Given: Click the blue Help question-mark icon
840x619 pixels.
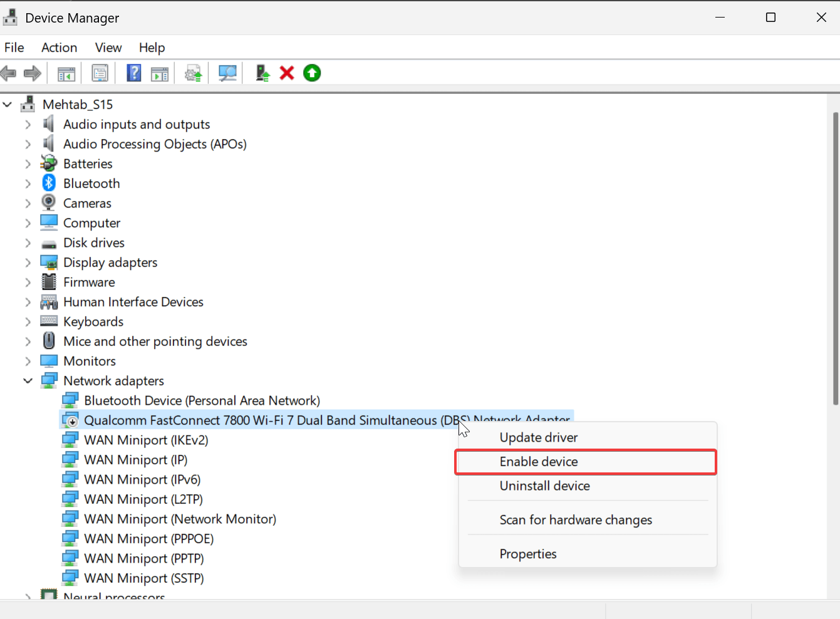Looking at the screenshot, I should click(x=134, y=73).
